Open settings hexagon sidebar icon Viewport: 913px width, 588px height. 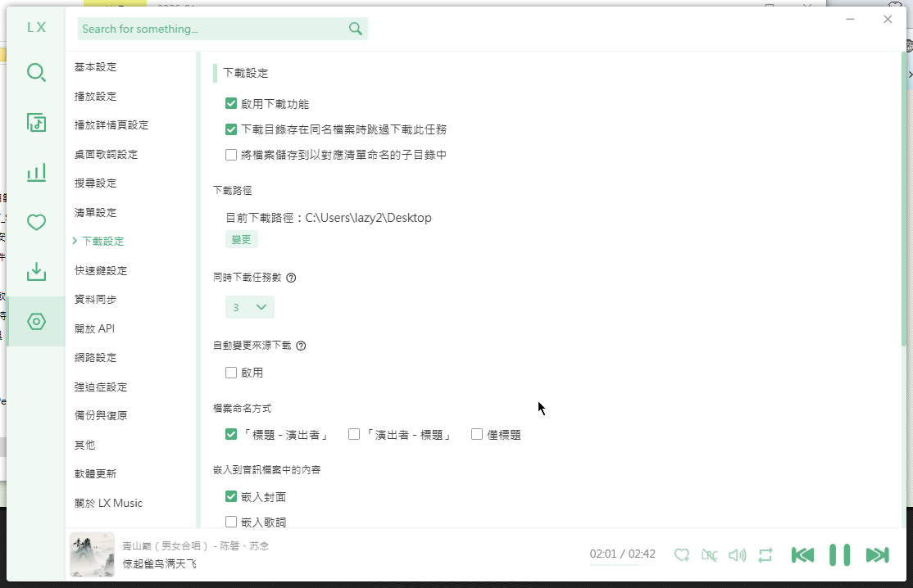[36, 322]
